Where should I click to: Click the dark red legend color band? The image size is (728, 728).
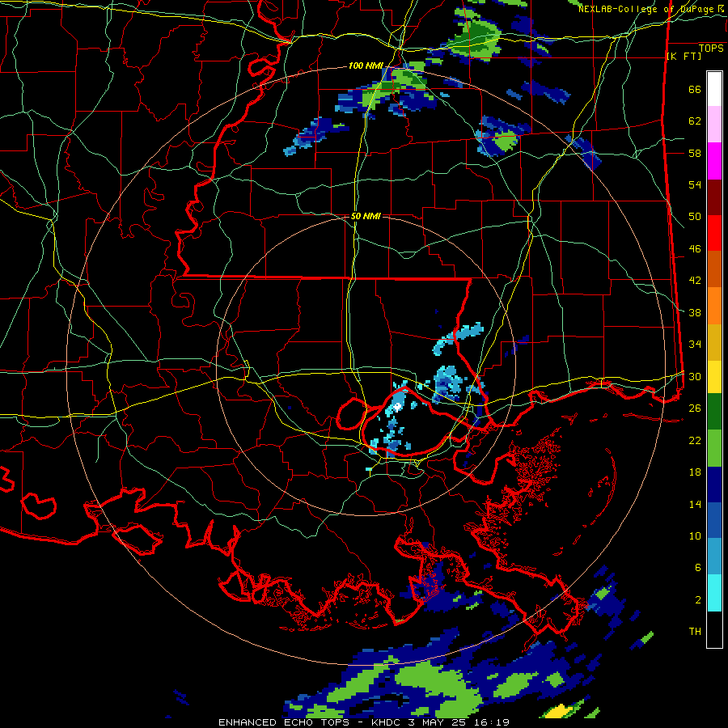point(714,197)
